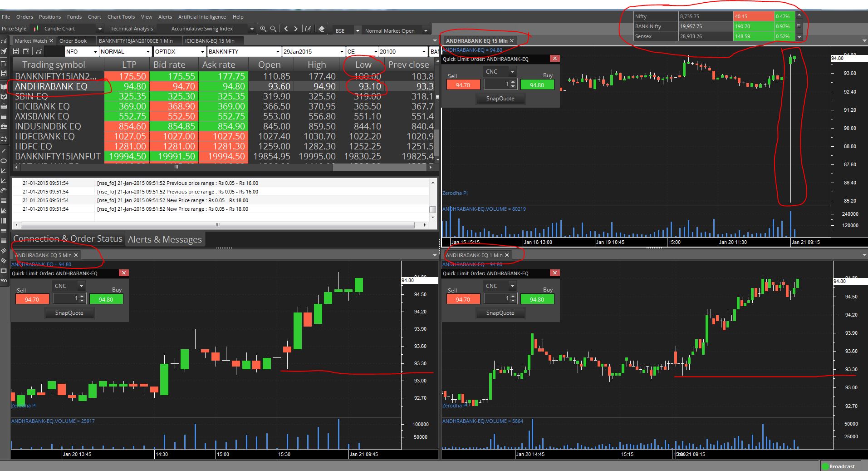
Task: Open the BSE exchange dropdown
Action: tap(358, 30)
